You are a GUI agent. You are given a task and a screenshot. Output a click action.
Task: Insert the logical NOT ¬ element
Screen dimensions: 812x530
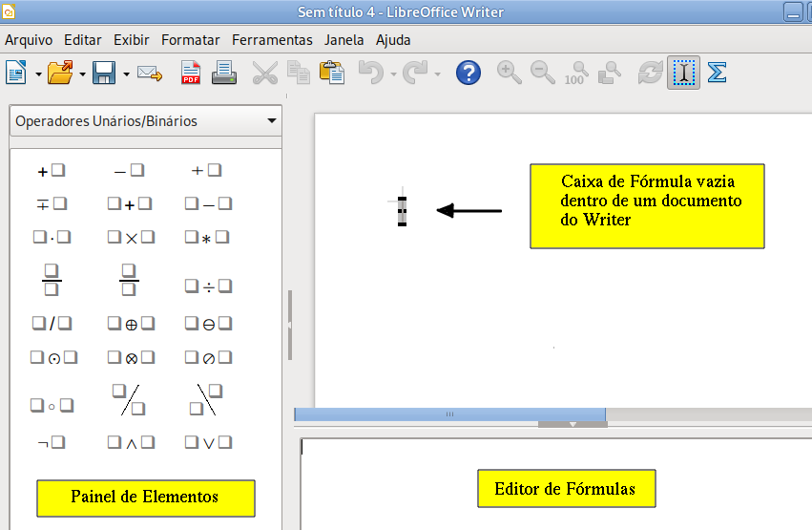click(x=52, y=442)
